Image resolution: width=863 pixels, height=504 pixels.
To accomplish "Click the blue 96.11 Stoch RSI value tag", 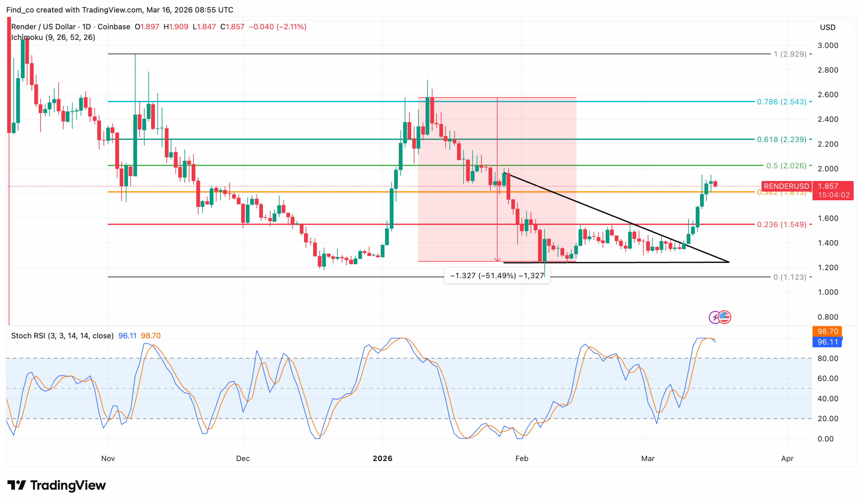I will click(827, 342).
